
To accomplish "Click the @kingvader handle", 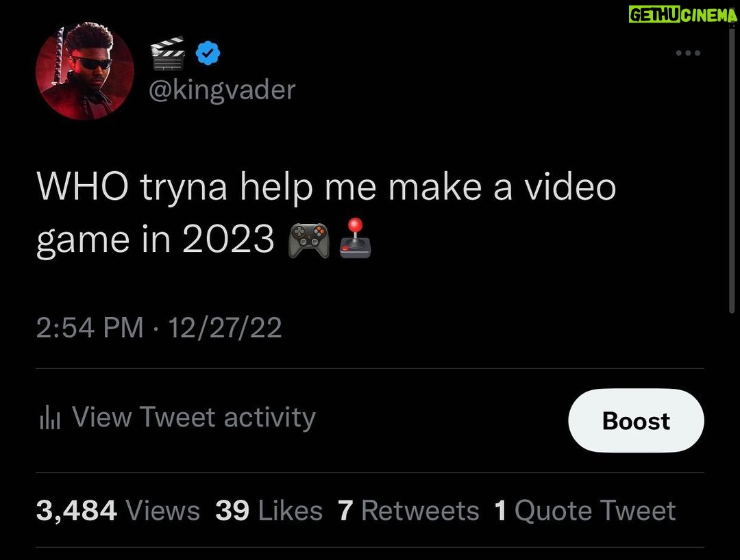I will [222, 90].
